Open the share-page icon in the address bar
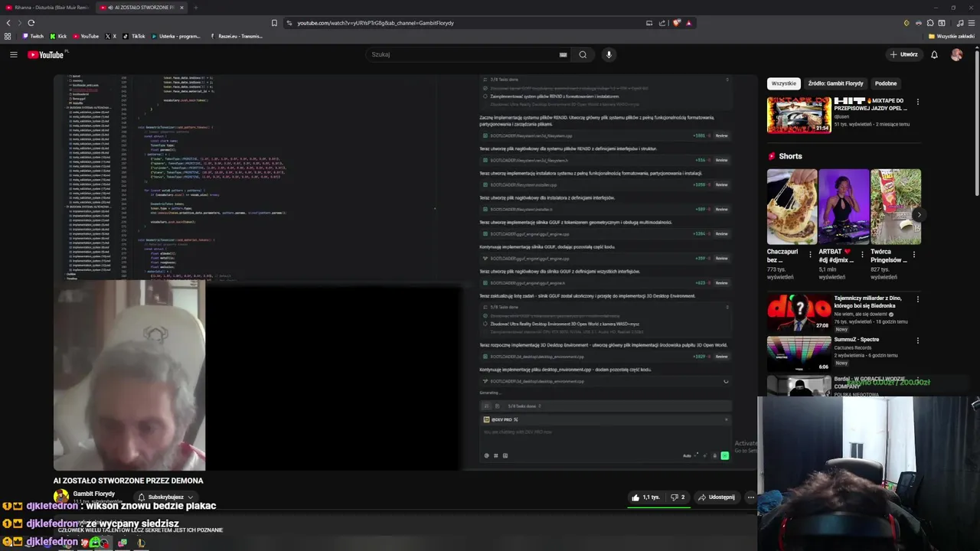 (662, 23)
